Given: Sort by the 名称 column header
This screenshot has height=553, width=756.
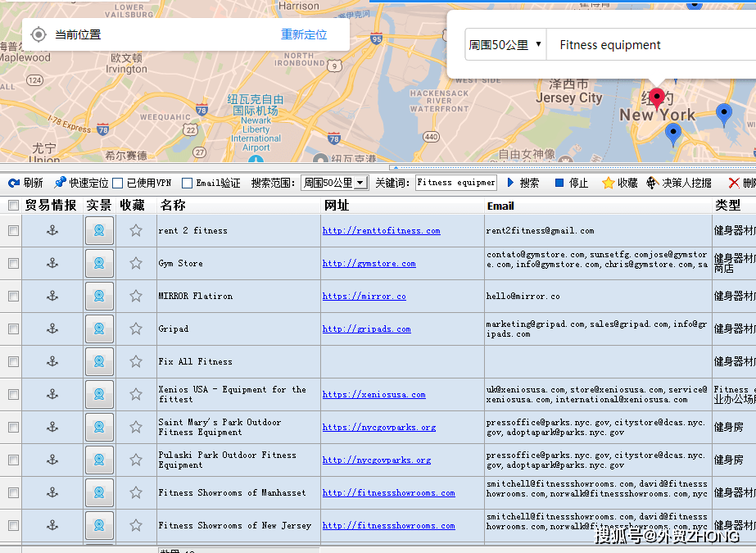Looking at the screenshot, I should click(x=173, y=205).
